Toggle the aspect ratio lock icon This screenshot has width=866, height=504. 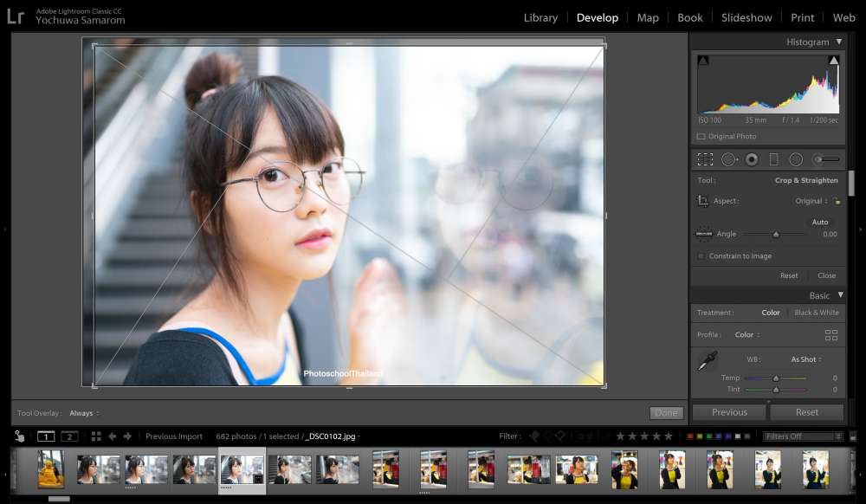pos(837,201)
